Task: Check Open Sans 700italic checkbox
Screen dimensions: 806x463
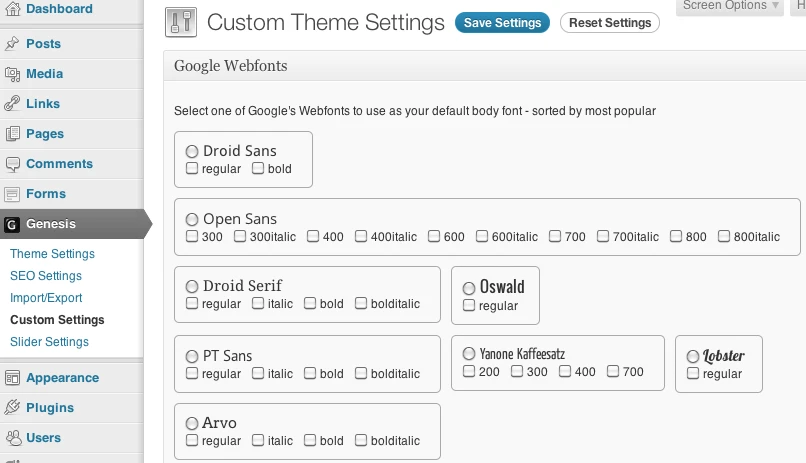Action: [x=603, y=236]
